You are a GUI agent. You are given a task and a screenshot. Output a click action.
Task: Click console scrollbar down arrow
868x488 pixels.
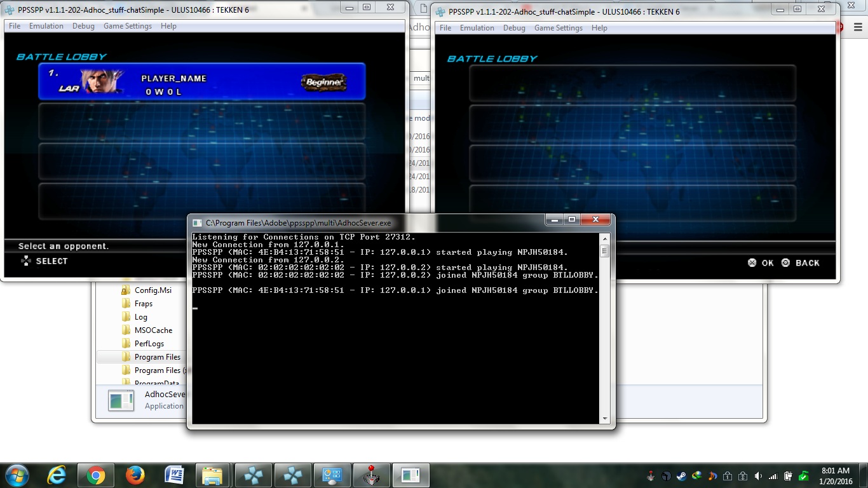click(605, 419)
